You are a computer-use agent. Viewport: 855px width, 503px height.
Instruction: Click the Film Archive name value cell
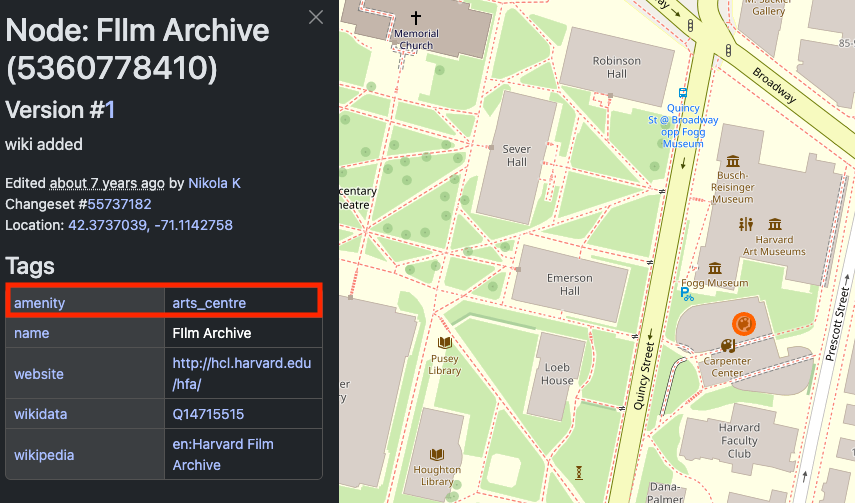pyautogui.click(x=243, y=333)
